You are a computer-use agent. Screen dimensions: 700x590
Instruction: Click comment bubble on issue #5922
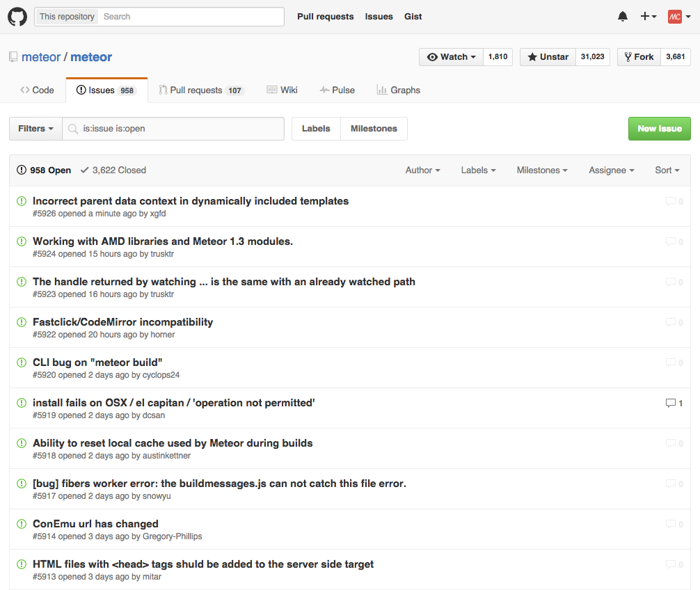click(674, 322)
